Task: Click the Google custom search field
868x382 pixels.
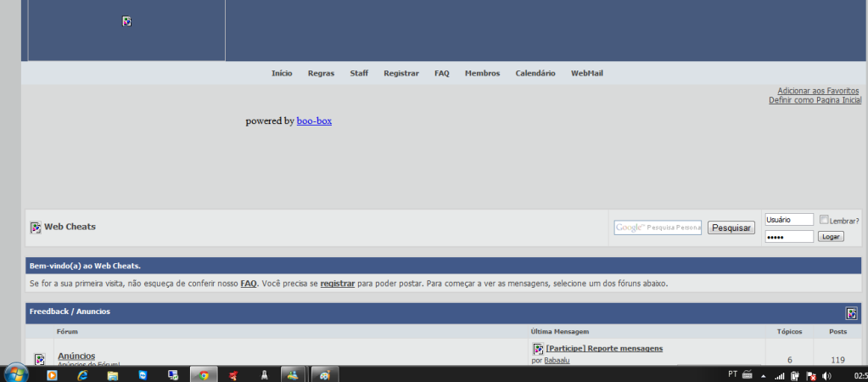Action: click(658, 228)
